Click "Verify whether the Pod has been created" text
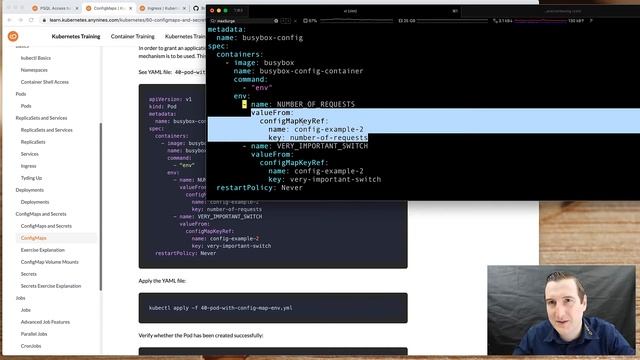 (x=201, y=336)
